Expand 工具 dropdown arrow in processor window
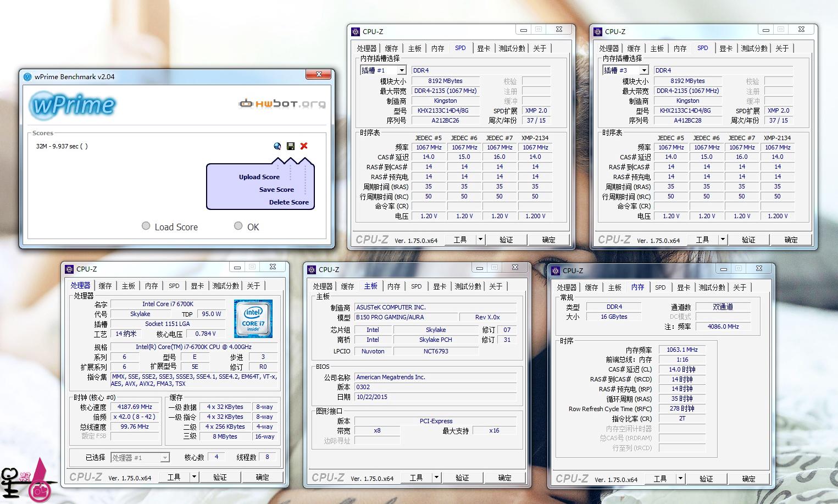 pyautogui.click(x=194, y=477)
